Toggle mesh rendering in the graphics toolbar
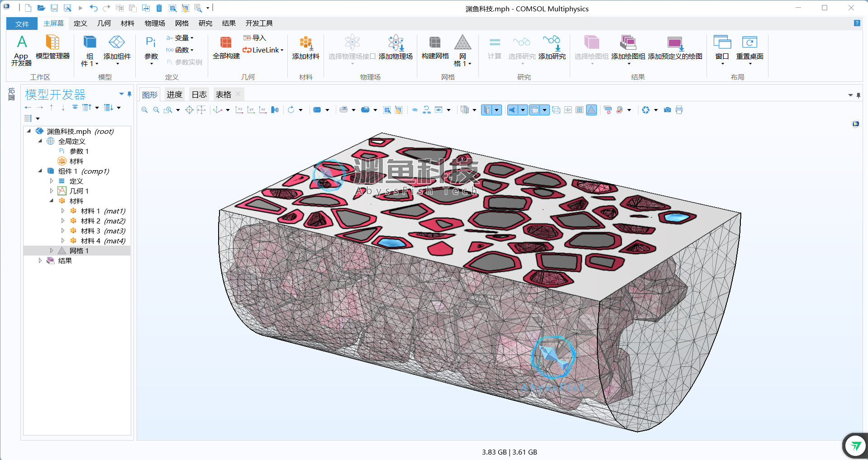 pos(591,110)
